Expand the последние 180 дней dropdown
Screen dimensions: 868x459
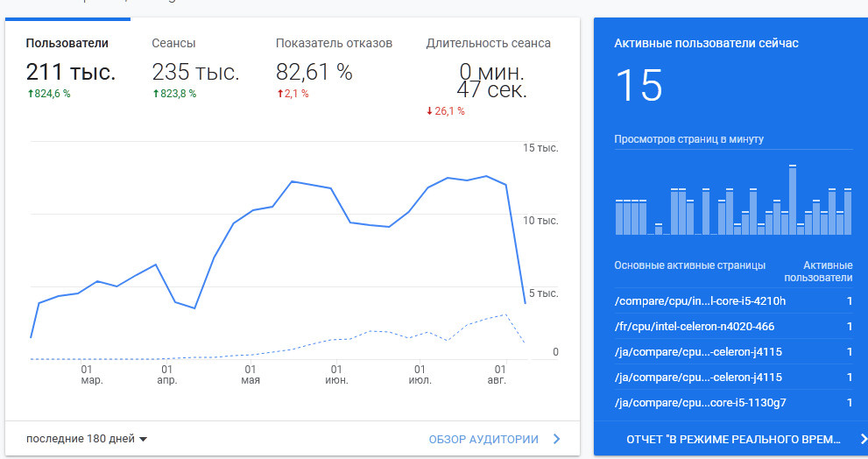pyautogui.click(x=87, y=439)
